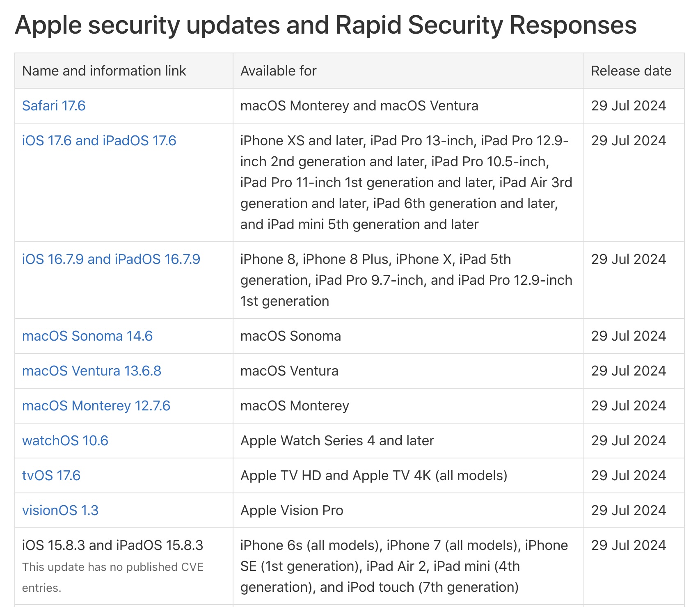700x607 pixels.
Task: Click the watchOS 10.6 link
Action: click(x=65, y=441)
